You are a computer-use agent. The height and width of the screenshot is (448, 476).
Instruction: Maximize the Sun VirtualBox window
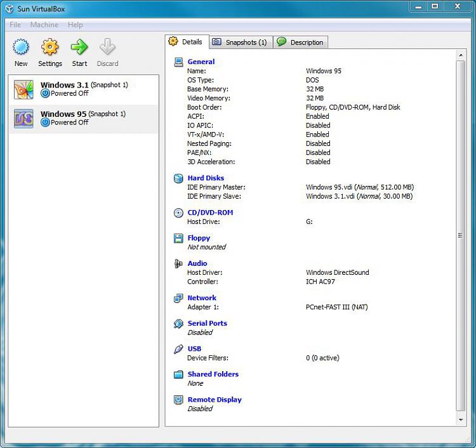pyautogui.click(x=435, y=6)
